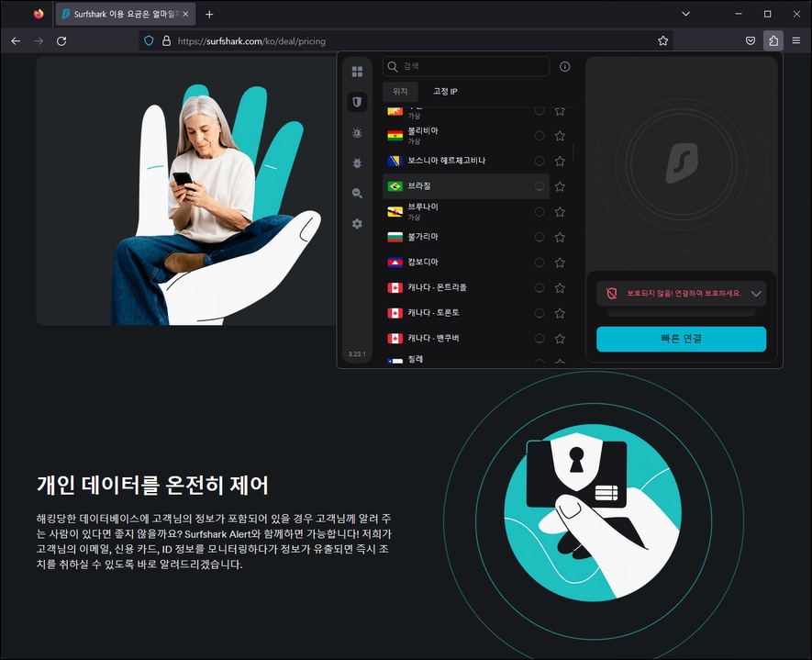This screenshot has width=812, height=660.
Task: Favorite the 캐나다 - 몬트리올 star
Action: (x=560, y=288)
